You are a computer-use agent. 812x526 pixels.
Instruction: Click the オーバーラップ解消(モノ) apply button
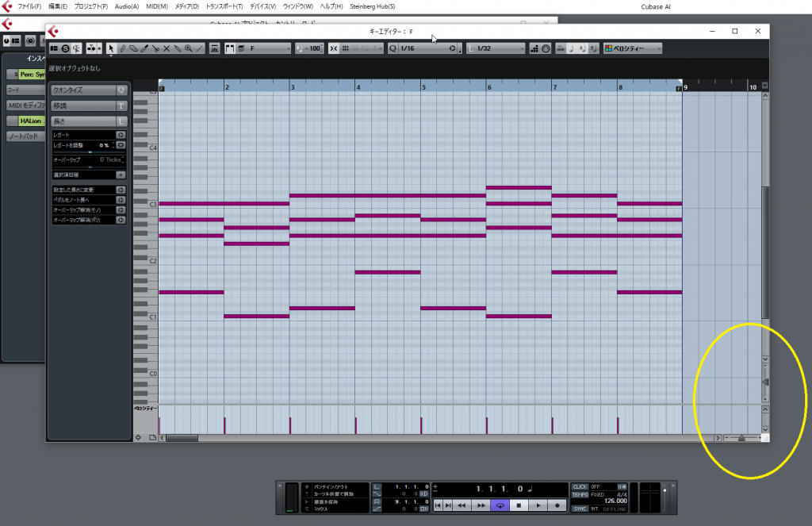coord(121,210)
